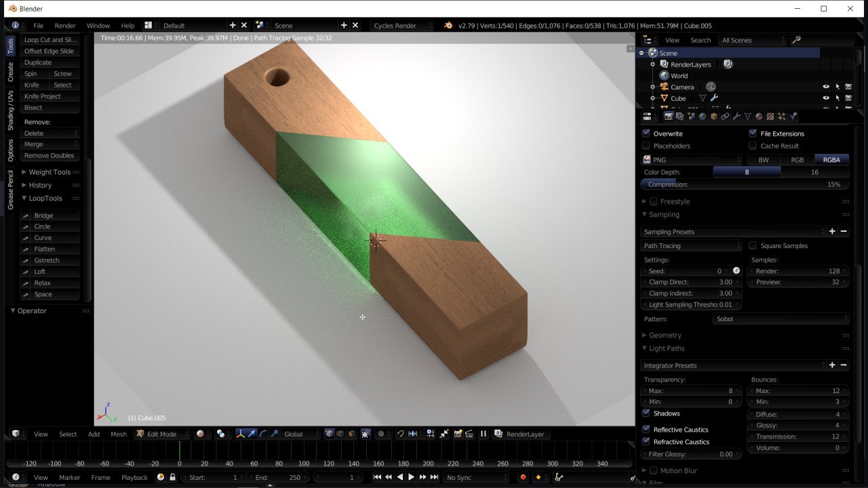Open the Physics tab icon
This screenshot has height=488, width=868.
point(793,117)
